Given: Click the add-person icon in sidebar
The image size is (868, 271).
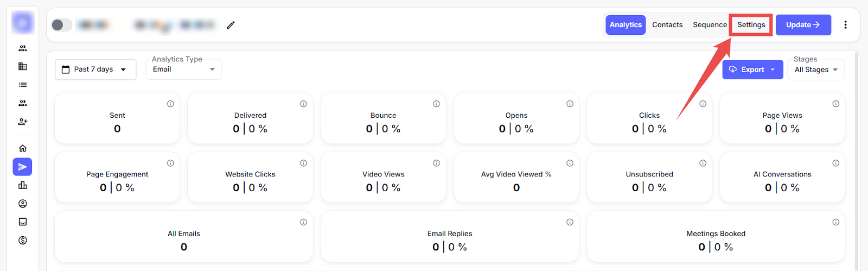Looking at the screenshot, I should pyautogui.click(x=22, y=122).
